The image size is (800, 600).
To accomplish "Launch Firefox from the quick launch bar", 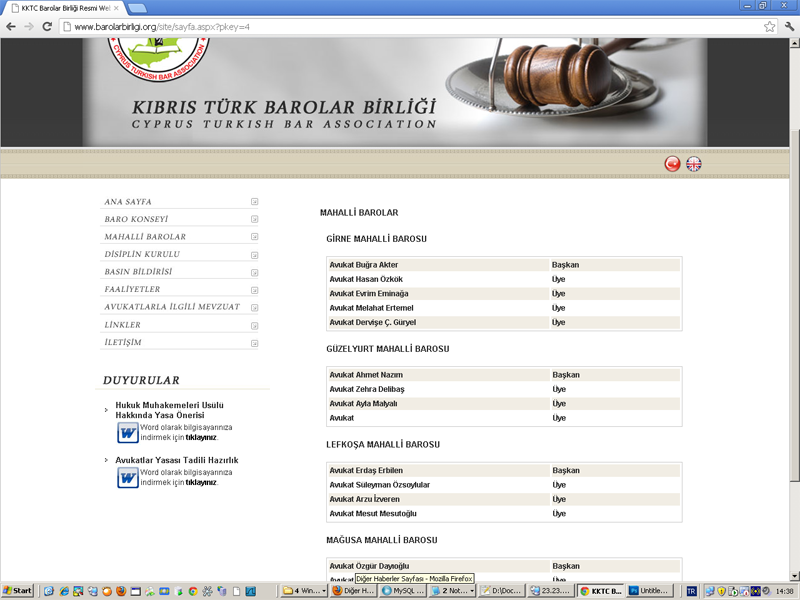I will [121, 591].
